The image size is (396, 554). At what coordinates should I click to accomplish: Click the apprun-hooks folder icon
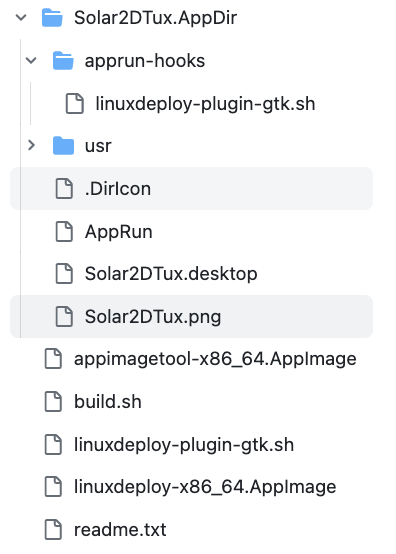(63, 60)
